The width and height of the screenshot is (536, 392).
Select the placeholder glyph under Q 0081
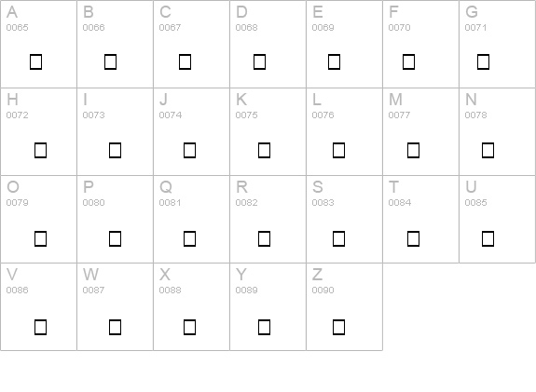click(190, 238)
